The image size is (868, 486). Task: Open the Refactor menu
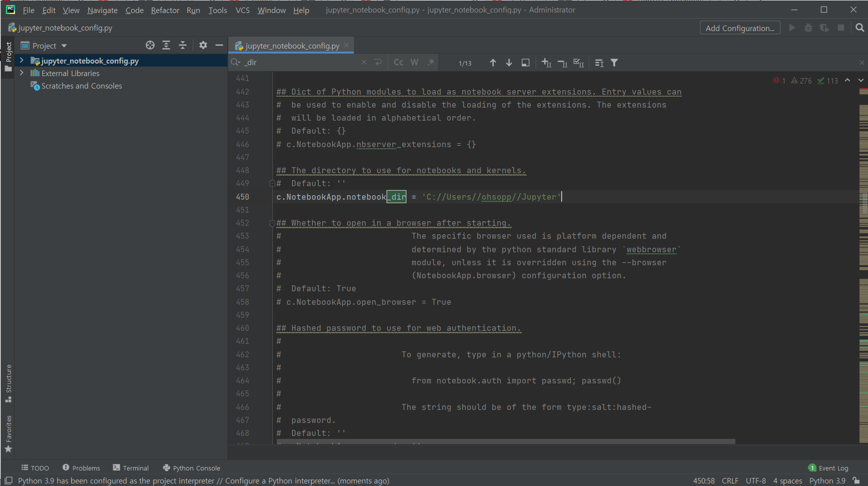(165, 10)
